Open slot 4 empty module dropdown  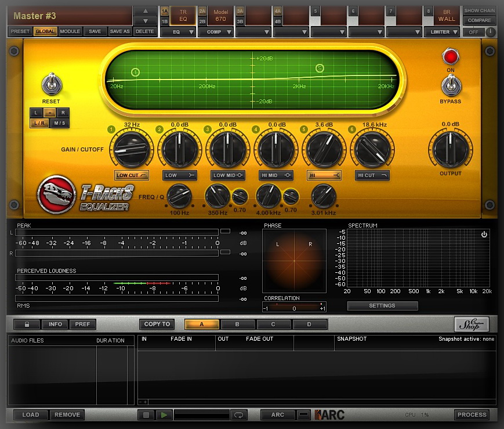291,32
